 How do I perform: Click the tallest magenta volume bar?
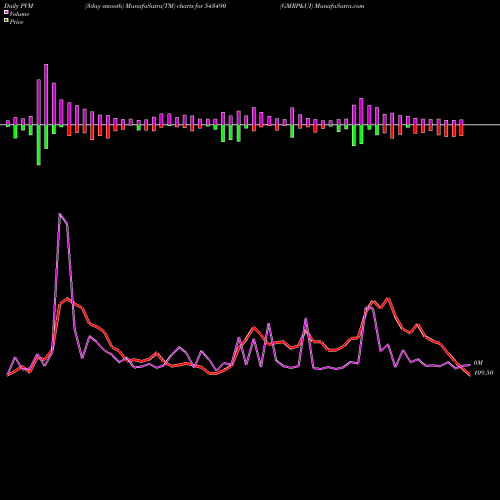[x=46, y=94]
